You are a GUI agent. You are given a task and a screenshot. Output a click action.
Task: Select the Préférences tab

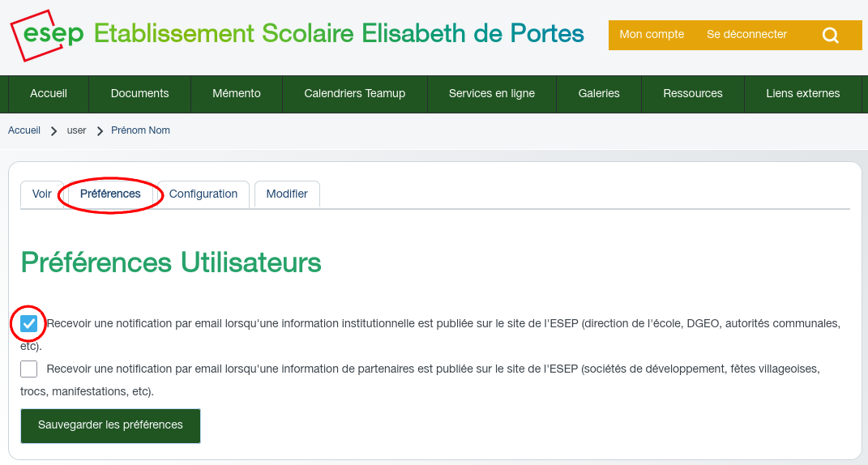point(110,194)
